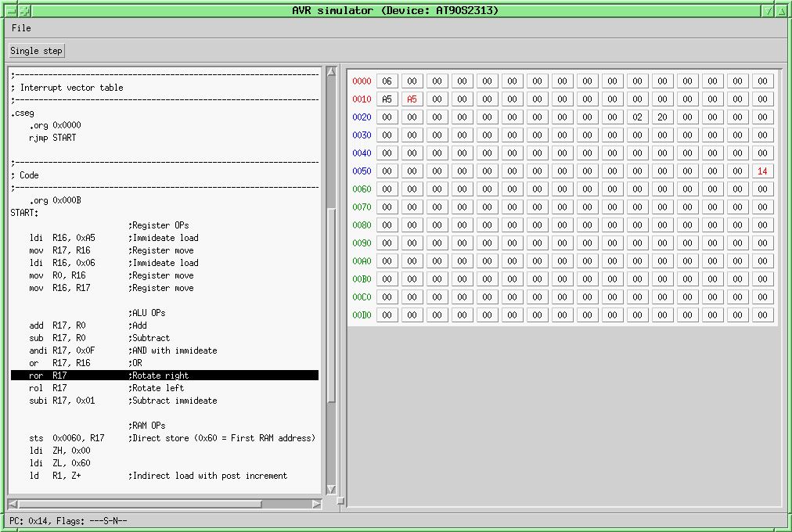792x532 pixels.
Task: Click the ';ALU OPs' comment
Action: click(x=147, y=313)
